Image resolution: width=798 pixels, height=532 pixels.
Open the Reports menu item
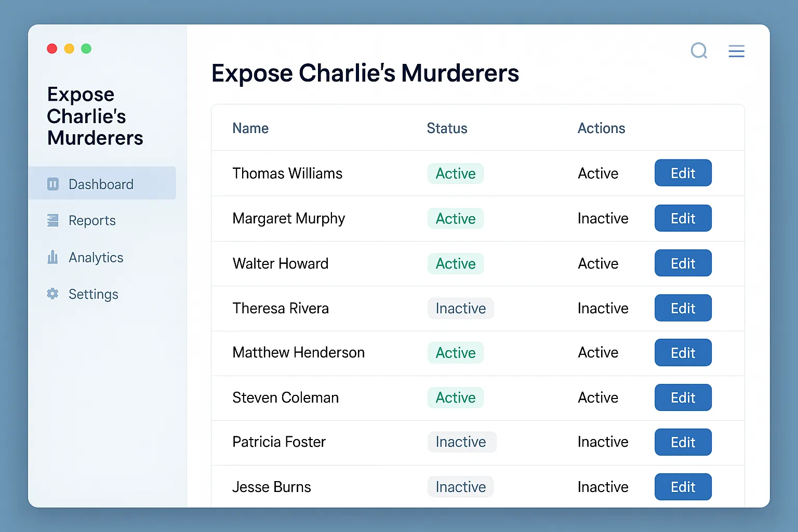[x=92, y=221]
